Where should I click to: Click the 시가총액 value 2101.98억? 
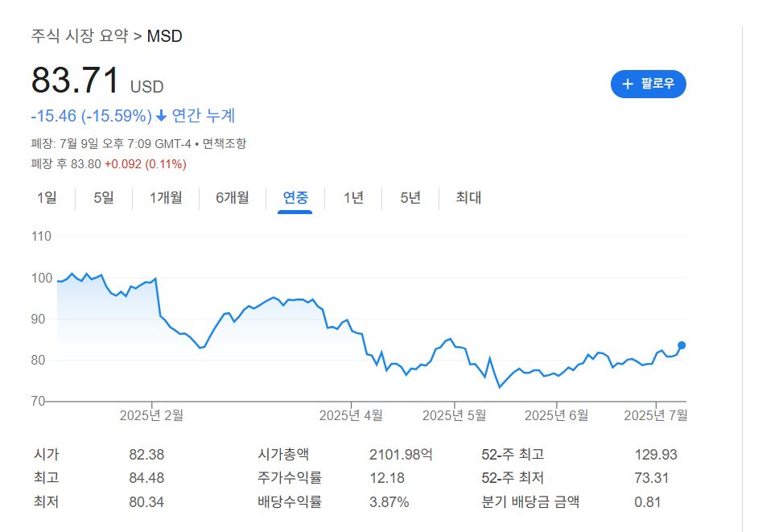pos(401,455)
